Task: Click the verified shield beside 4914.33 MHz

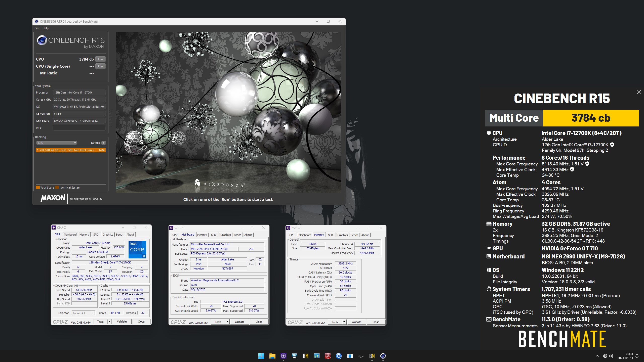Action: (x=572, y=169)
